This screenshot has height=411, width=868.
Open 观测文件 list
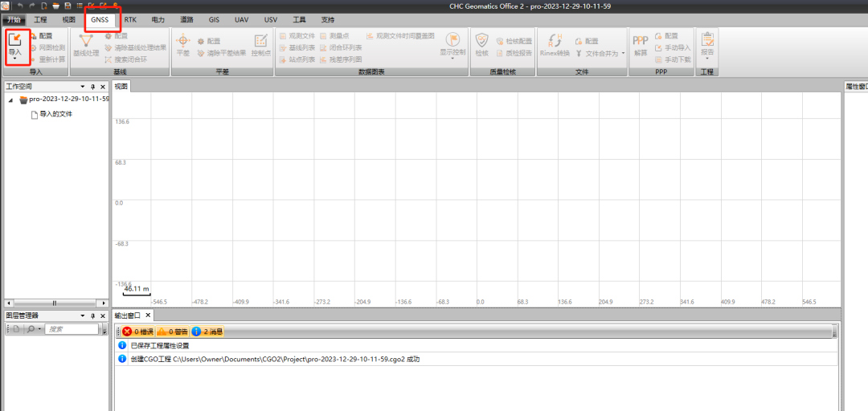pyautogui.click(x=297, y=36)
